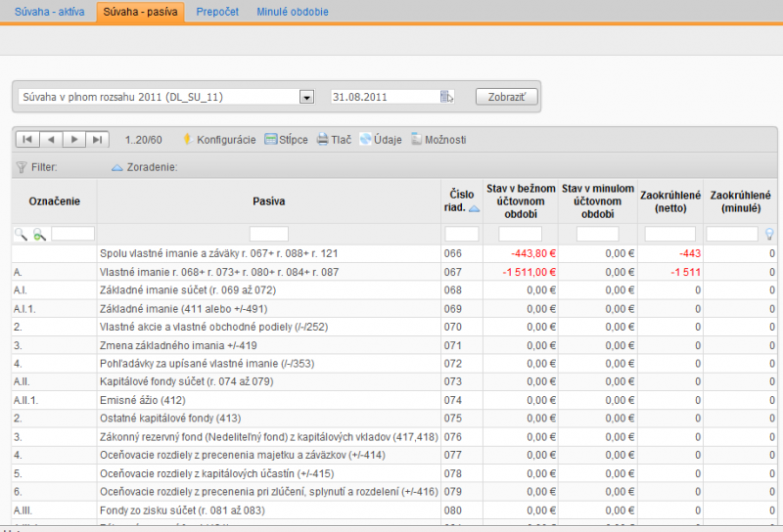Viewport: 783px width, 532px height.
Task: Open Konfigurácie settings
Action: click(219, 140)
